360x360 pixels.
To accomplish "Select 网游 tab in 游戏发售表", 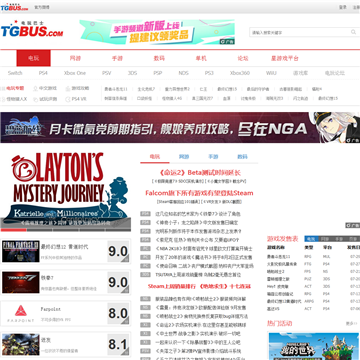I will [x=324, y=239].
